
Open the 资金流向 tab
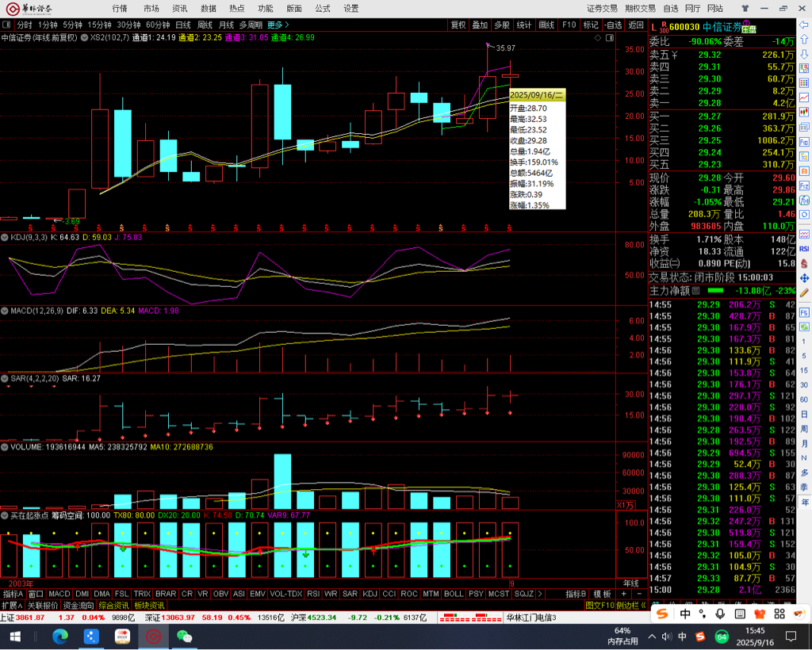tap(79, 606)
